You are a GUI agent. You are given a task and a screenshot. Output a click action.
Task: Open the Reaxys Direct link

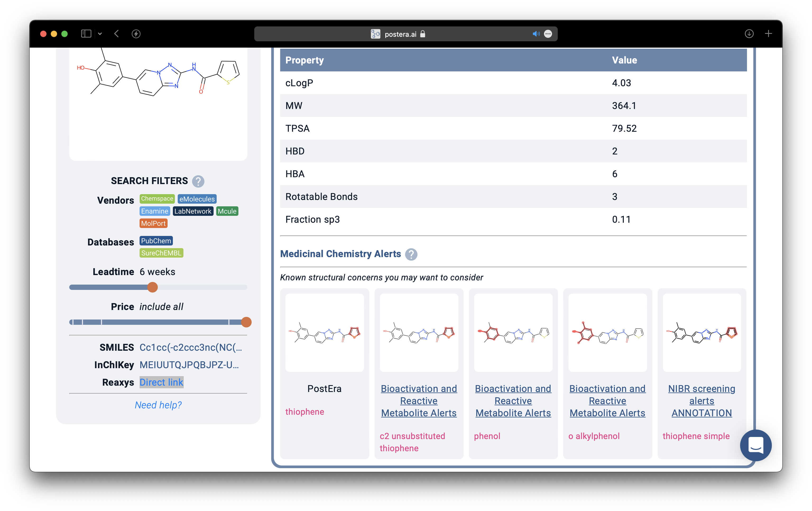click(162, 382)
